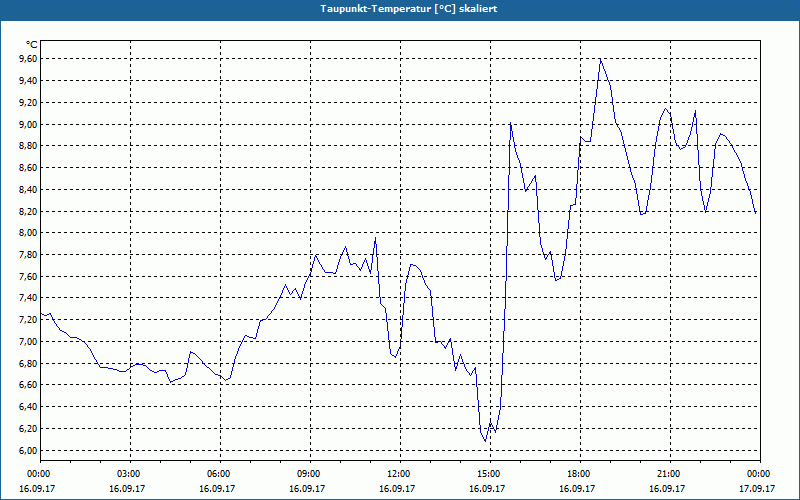Click the curve's lowest dip just before 15:00
The width and height of the screenshot is (800, 500).
485,441
